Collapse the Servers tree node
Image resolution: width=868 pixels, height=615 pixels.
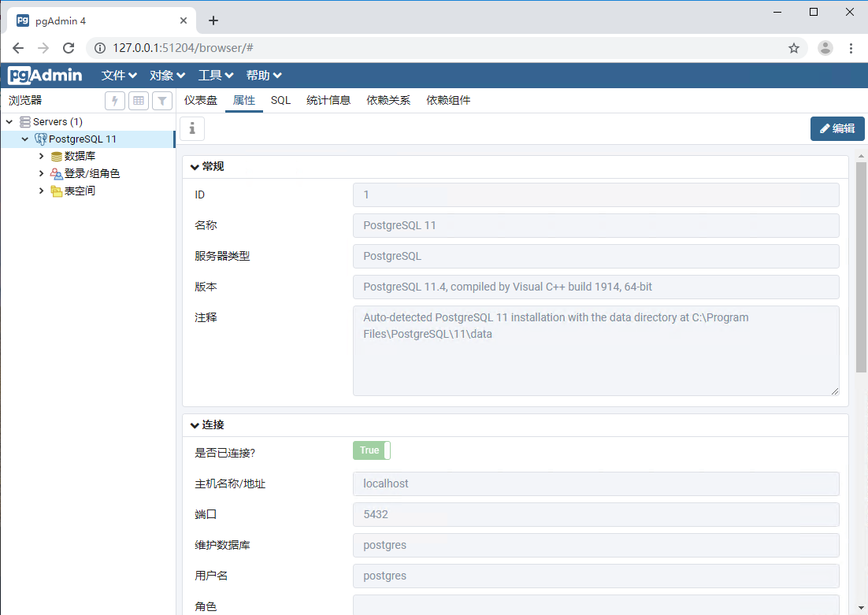coord(9,122)
